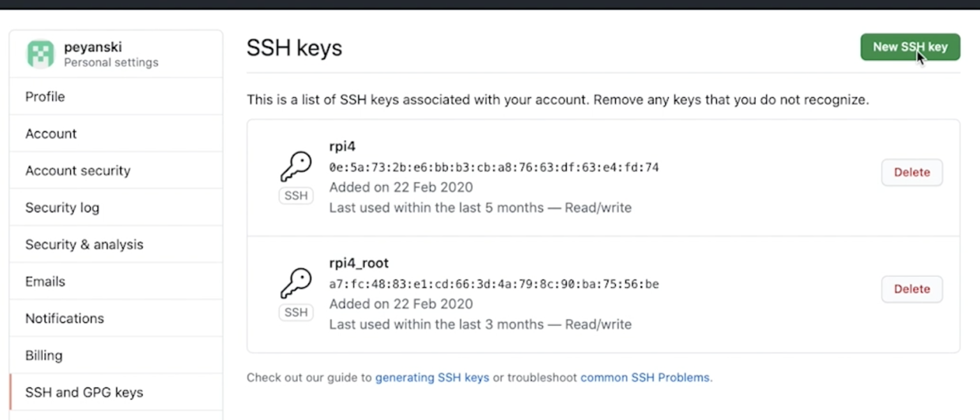Click the key icon beside rpi4_root
The image size is (980, 420).
[x=295, y=281]
